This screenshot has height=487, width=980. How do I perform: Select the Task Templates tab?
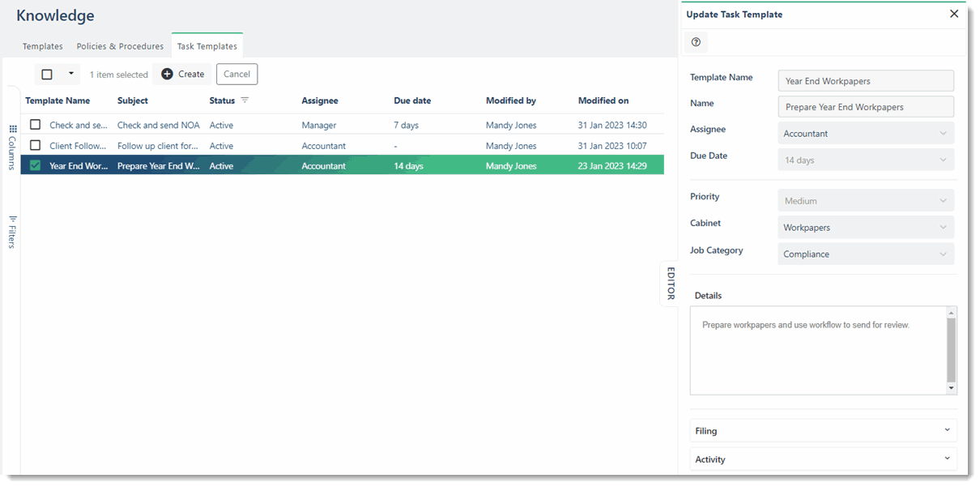click(207, 46)
